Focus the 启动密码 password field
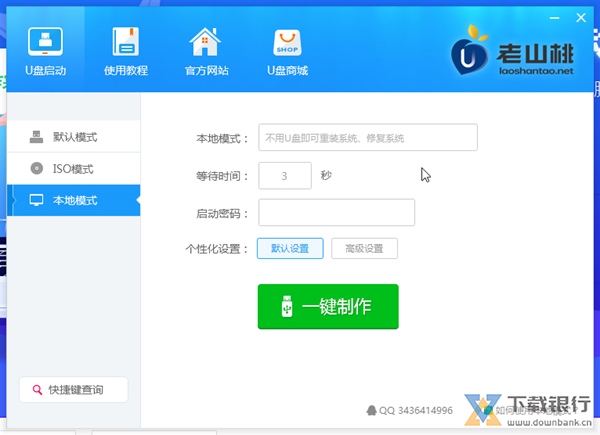 tap(336, 212)
